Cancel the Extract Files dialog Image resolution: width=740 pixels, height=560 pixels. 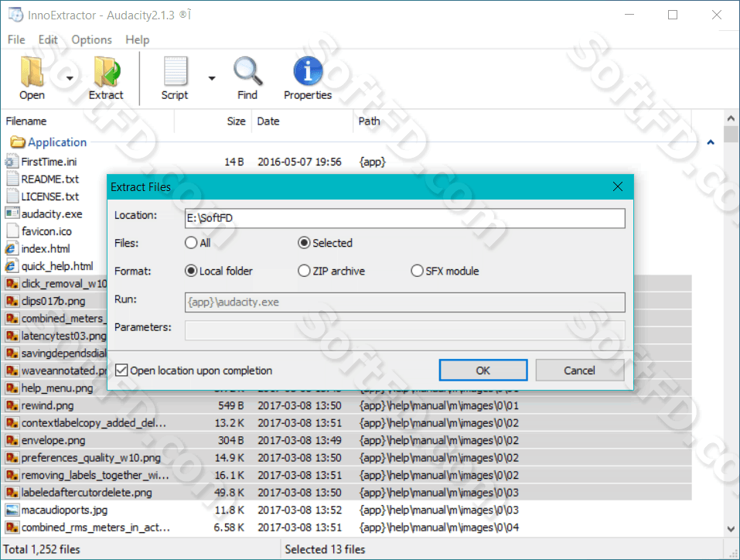[579, 370]
